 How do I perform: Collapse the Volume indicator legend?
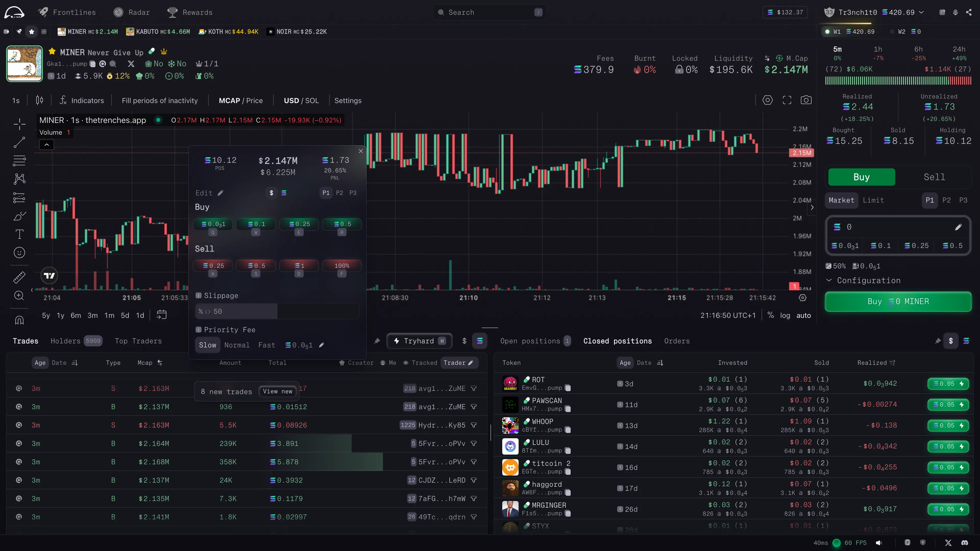pos(46,145)
